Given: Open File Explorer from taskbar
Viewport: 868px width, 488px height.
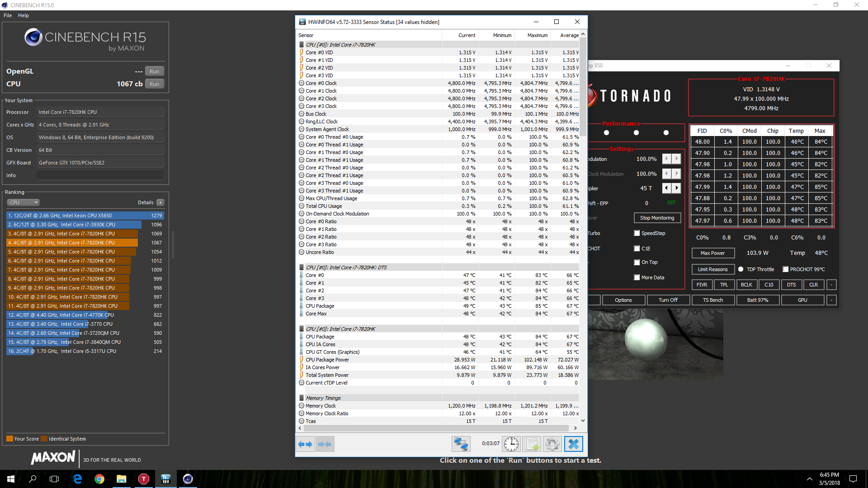Looking at the screenshot, I should pos(122,479).
